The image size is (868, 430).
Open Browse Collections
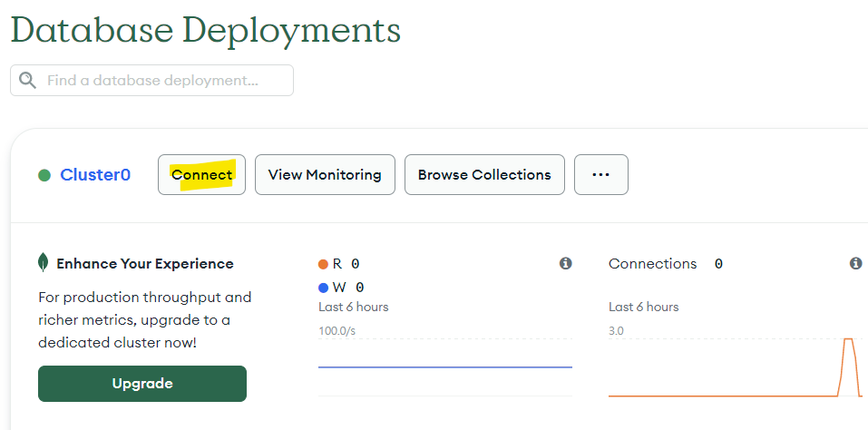pos(484,175)
